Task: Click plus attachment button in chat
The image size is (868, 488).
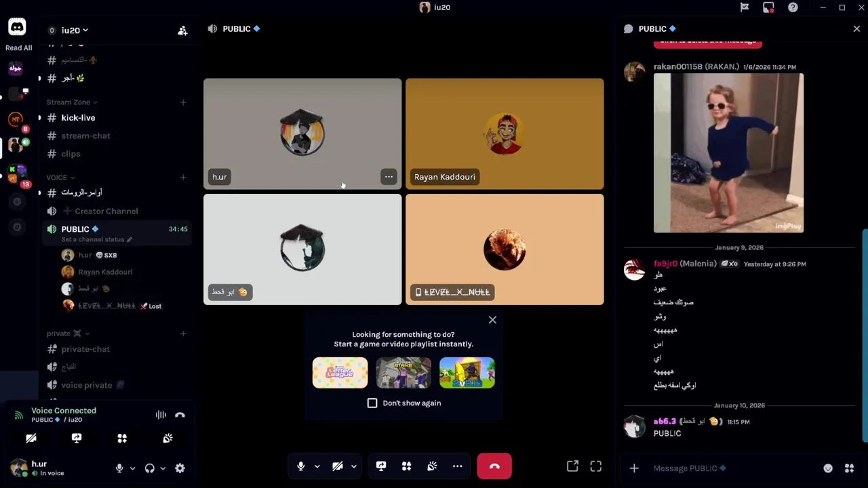Action: [634, 468]
